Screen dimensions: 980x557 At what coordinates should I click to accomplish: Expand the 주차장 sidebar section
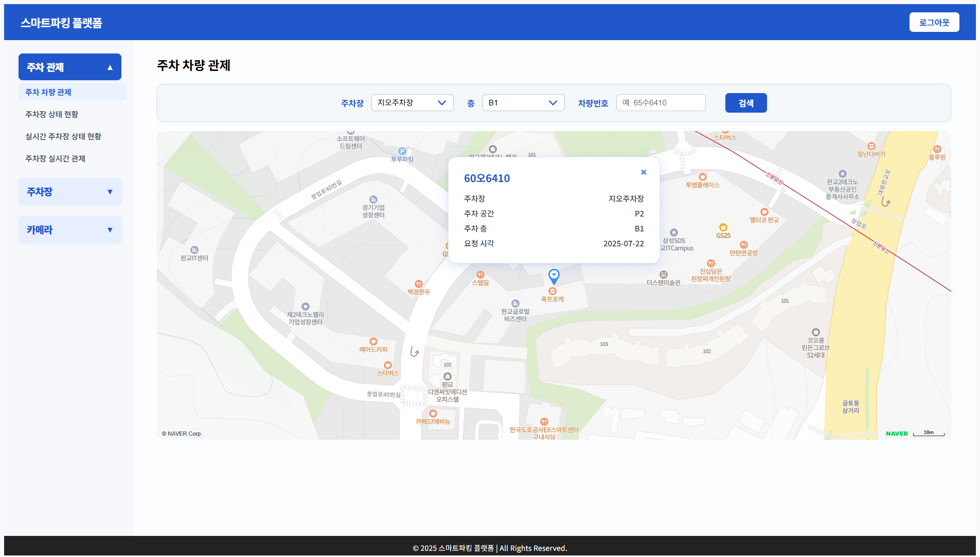(70, 192)
